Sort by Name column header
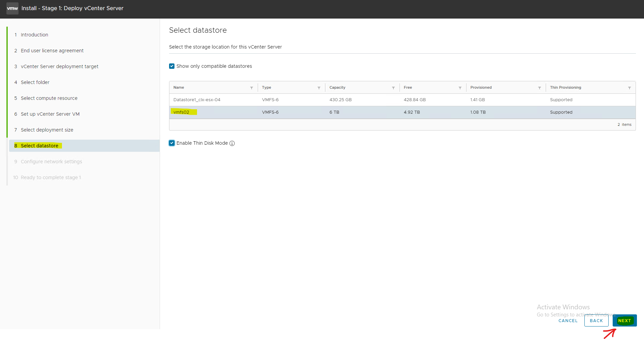The image size is (644, 339). [179, 87]
